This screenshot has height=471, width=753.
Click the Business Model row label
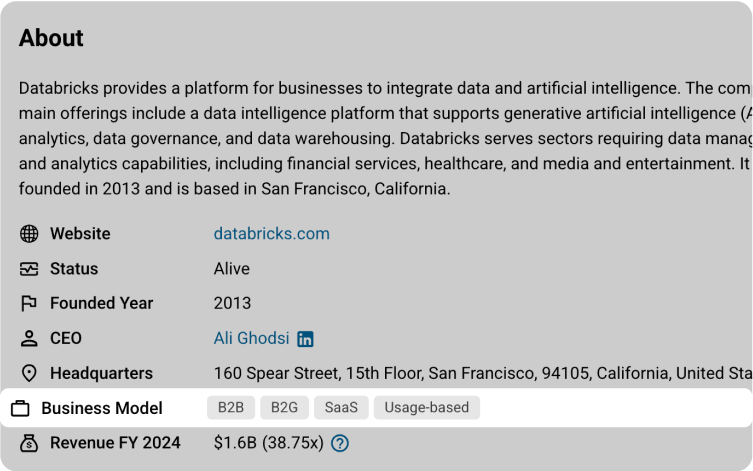101,408
